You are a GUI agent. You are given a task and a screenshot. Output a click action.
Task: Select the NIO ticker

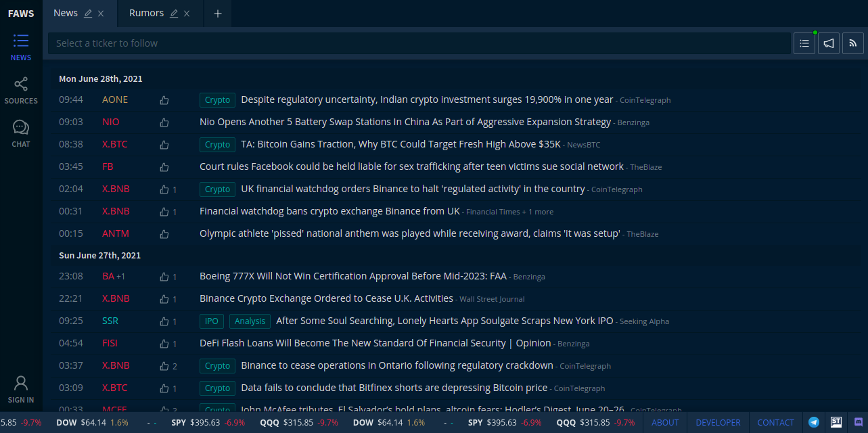pyautogui.click(x=111, y=122)
